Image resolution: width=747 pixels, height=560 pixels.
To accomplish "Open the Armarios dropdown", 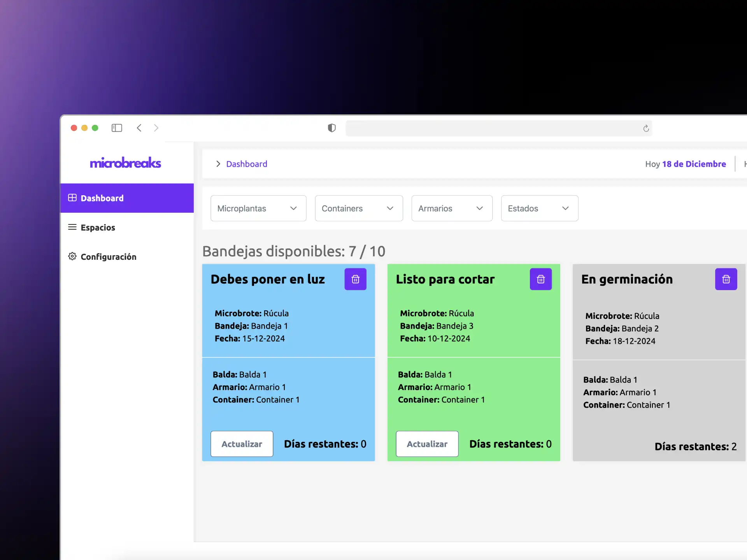I will point(452,208).
